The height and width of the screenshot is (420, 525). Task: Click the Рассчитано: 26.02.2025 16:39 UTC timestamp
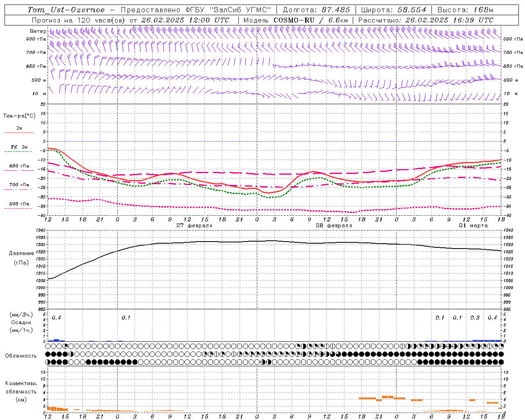coord(426,20)
